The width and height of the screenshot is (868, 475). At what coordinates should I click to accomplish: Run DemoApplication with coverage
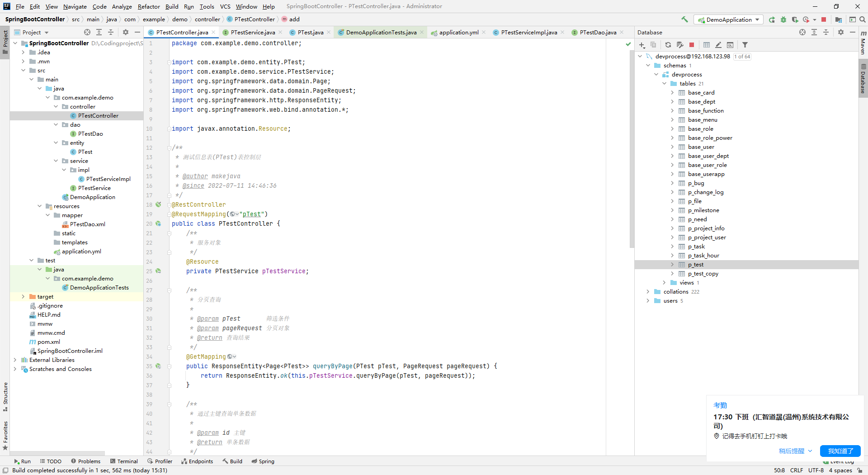coord(795,19)
